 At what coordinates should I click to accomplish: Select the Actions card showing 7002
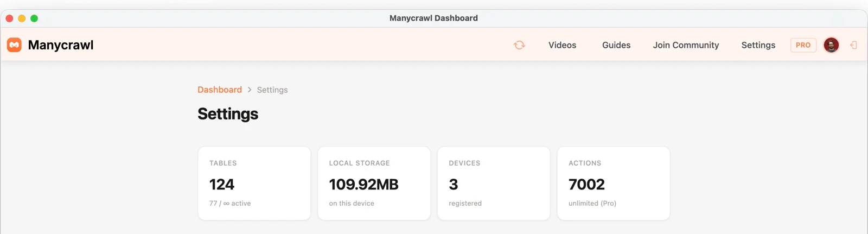coord(614,183)
